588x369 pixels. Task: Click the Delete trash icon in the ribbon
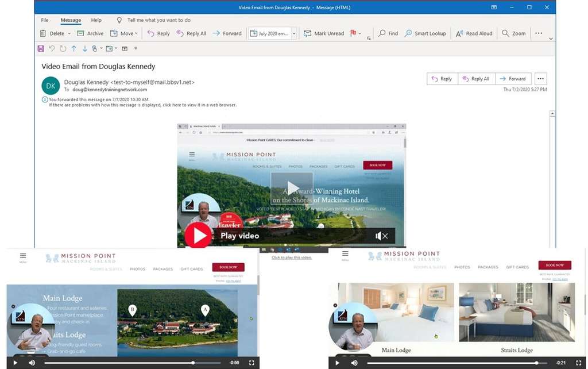43,33
